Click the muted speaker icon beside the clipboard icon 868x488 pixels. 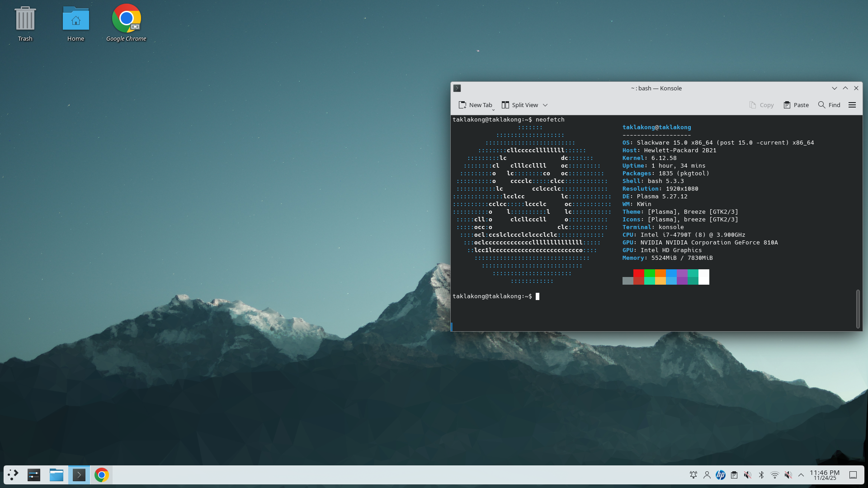pos(748,475)
